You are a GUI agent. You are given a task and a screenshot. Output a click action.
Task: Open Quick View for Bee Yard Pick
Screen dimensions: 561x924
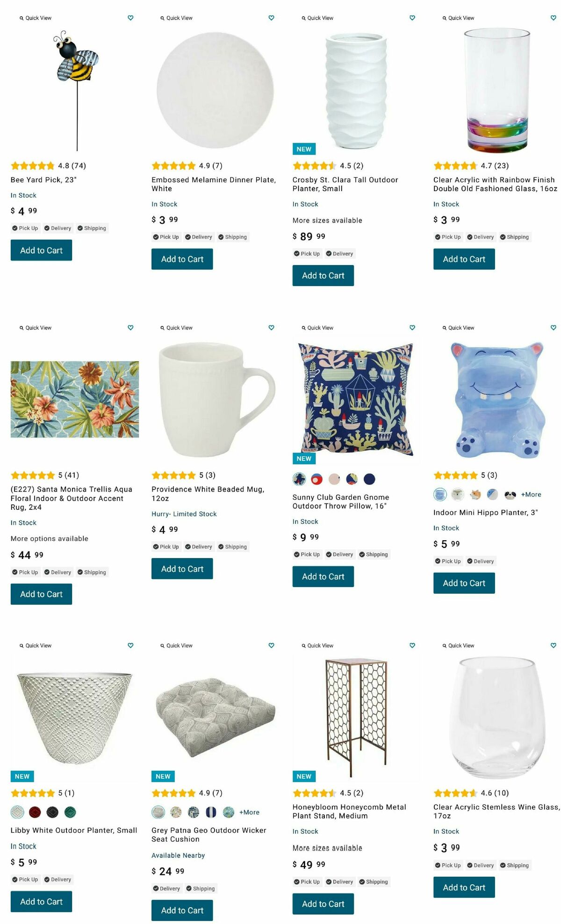[36, 18]
